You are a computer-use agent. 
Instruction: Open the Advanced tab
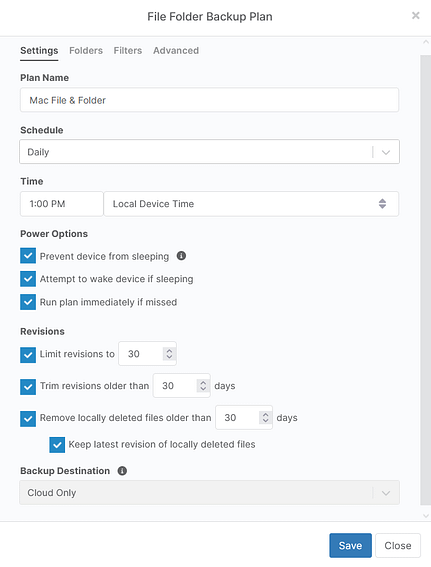(176, 51)
